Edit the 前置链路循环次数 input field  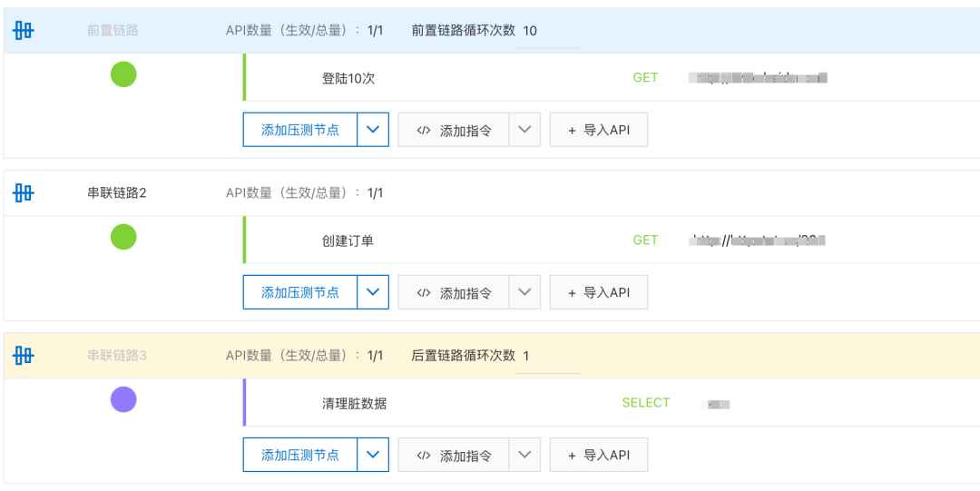(547, 31)
